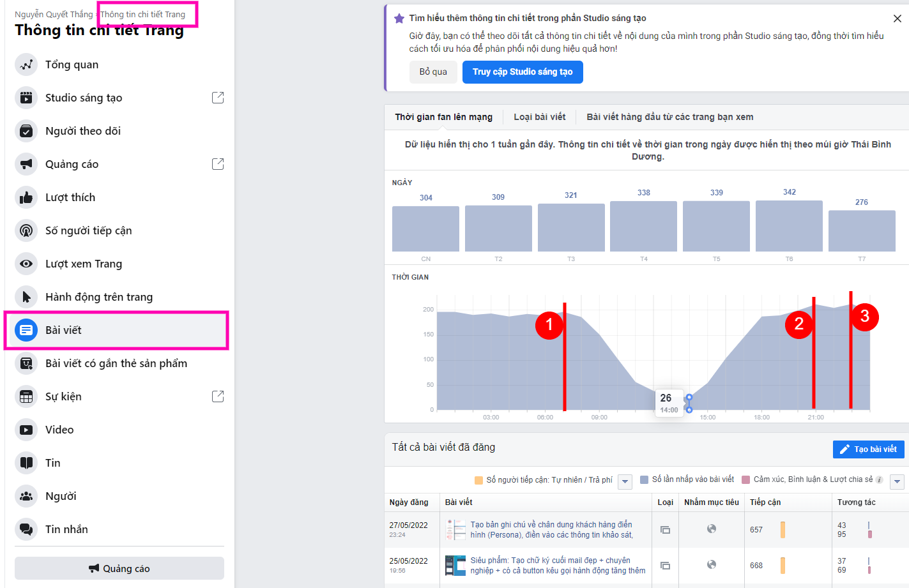Click the bottom Quảng cáo button

(x=119, y=568)
